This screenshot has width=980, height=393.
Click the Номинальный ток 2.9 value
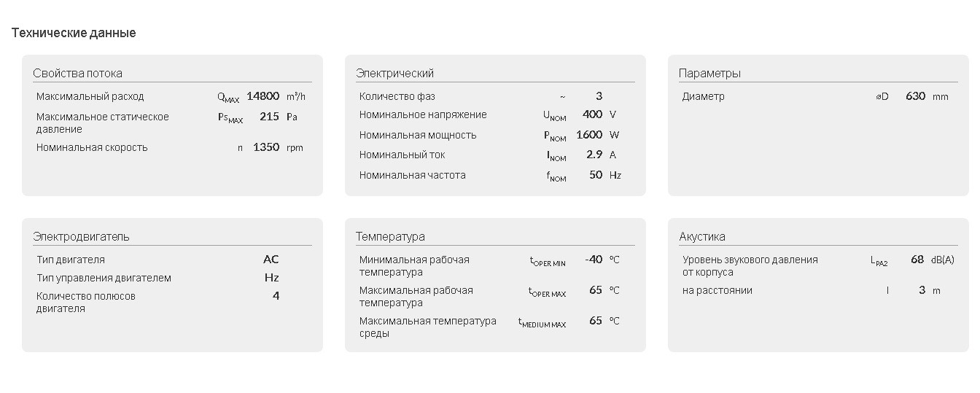click(594, 155)
